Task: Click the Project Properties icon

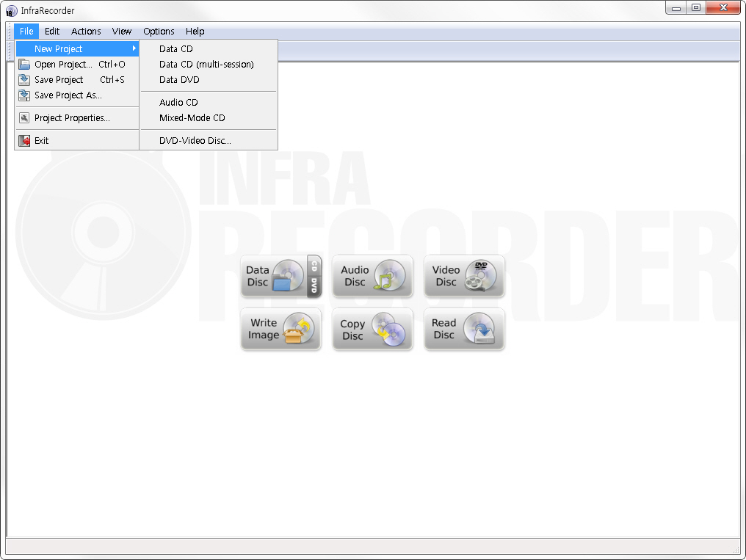Action: [x=24, y=118]
